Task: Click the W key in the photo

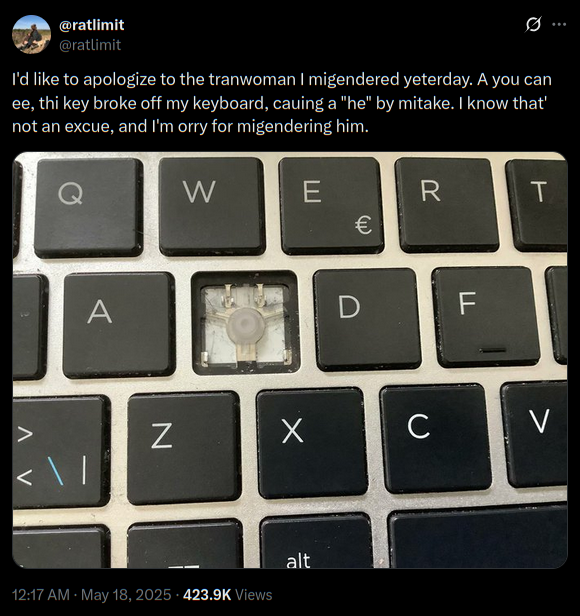Action: click(212, 206)
